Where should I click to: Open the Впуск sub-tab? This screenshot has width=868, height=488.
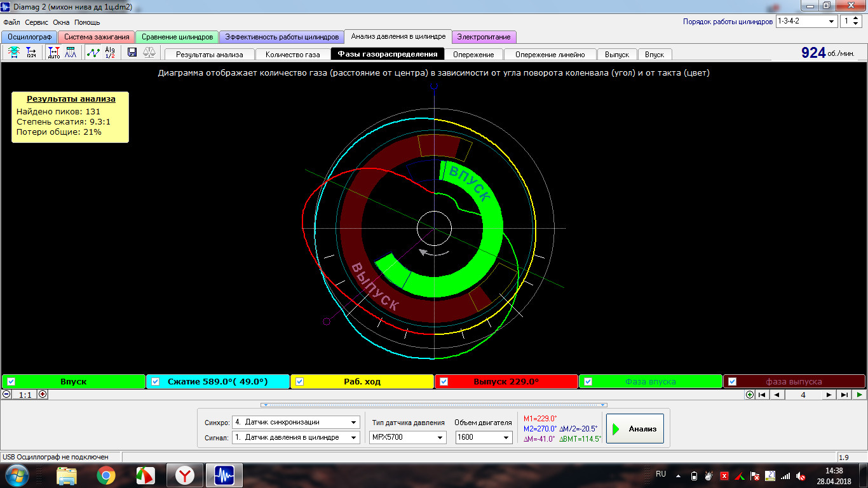click(x=654, y=55)
